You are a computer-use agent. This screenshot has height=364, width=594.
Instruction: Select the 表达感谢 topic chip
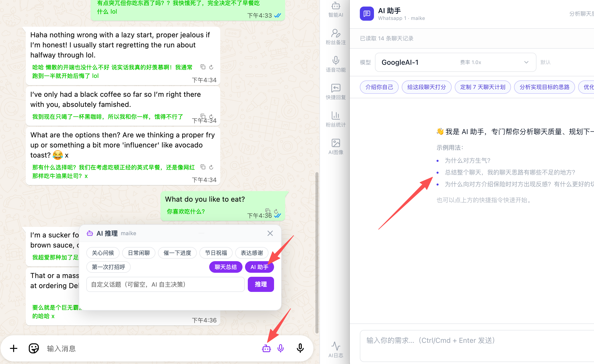tap(252, 253)
